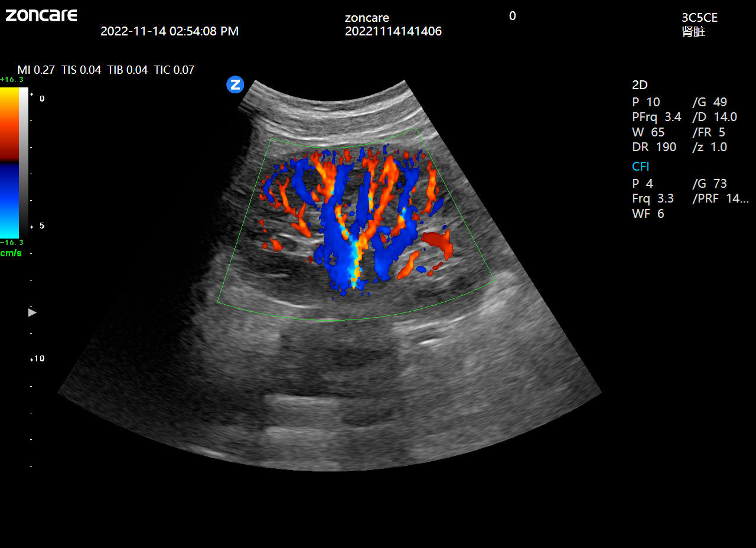Click the 肾脏 exam preset label
Screen dimensions: 756x548
(x=693, y=32)
